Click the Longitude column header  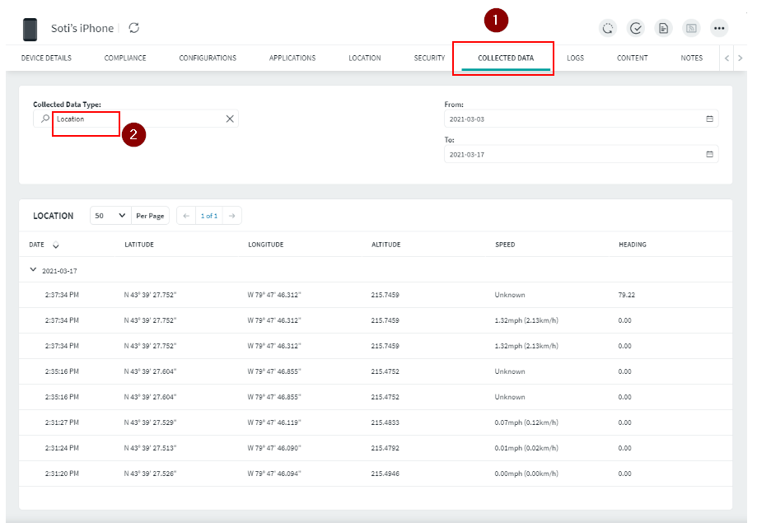(265, 245)
